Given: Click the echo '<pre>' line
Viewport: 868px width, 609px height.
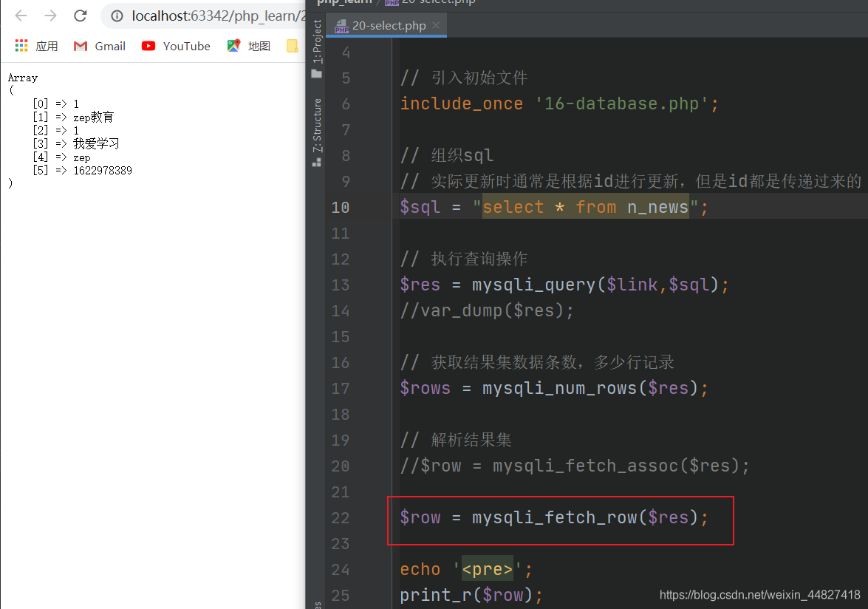Looking at the screenshot, I should click(466, 569).
